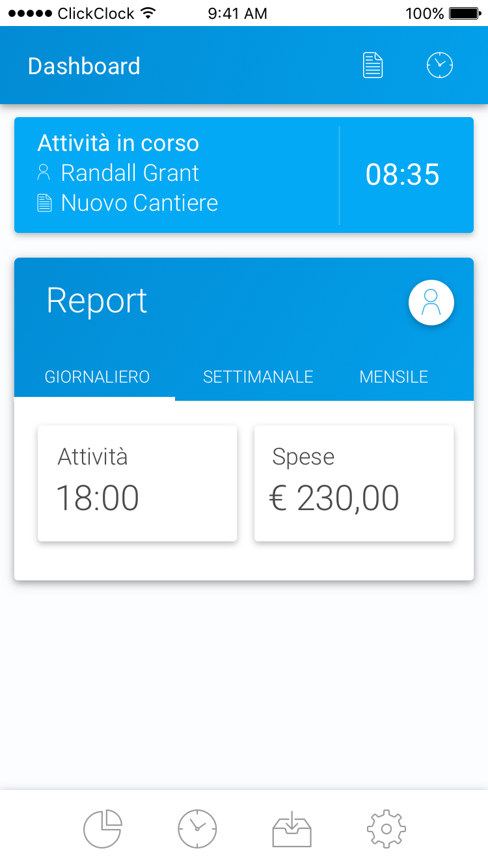
Task: Tap the battery indicator in the status bar
Action: click(x=464, y=13)
